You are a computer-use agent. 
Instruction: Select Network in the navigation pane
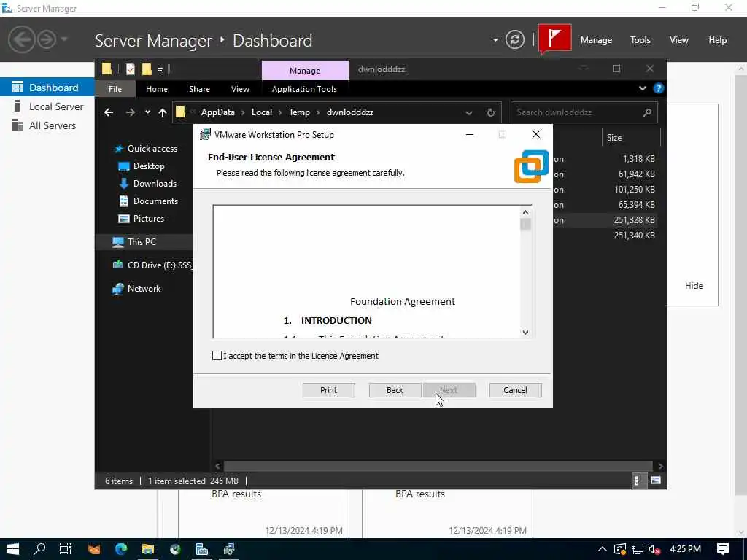pyautogui.click(x=144, y=289)
